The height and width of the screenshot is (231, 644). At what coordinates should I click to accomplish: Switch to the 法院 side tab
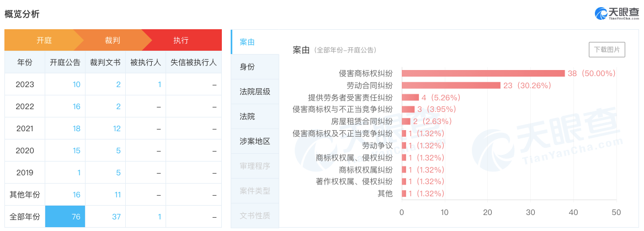click(247, 116)
